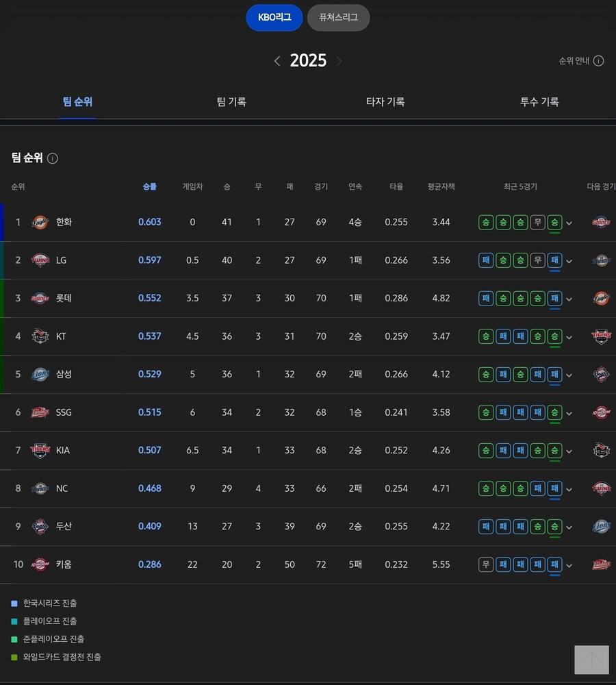This screenshot has height=685, width=616.
Task: Click SSG's next opponent Kiwoom logo
Action: click(x=601, y=412)
